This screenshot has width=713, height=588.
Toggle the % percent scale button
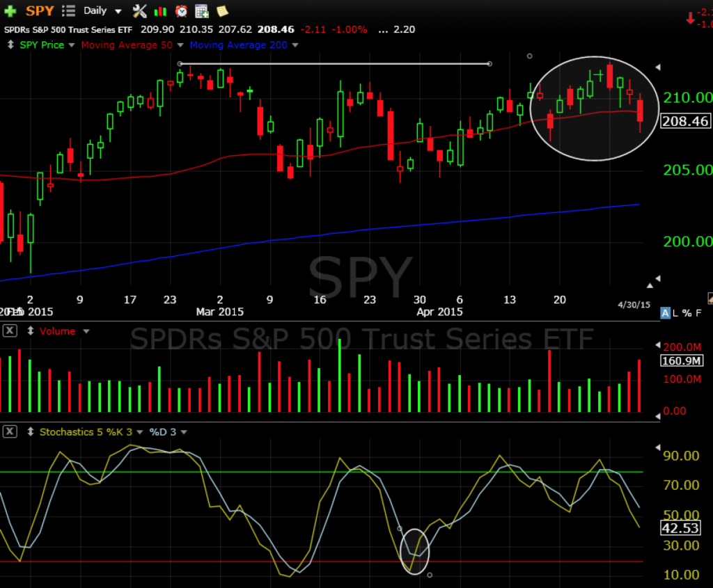[x=687, y=312]
